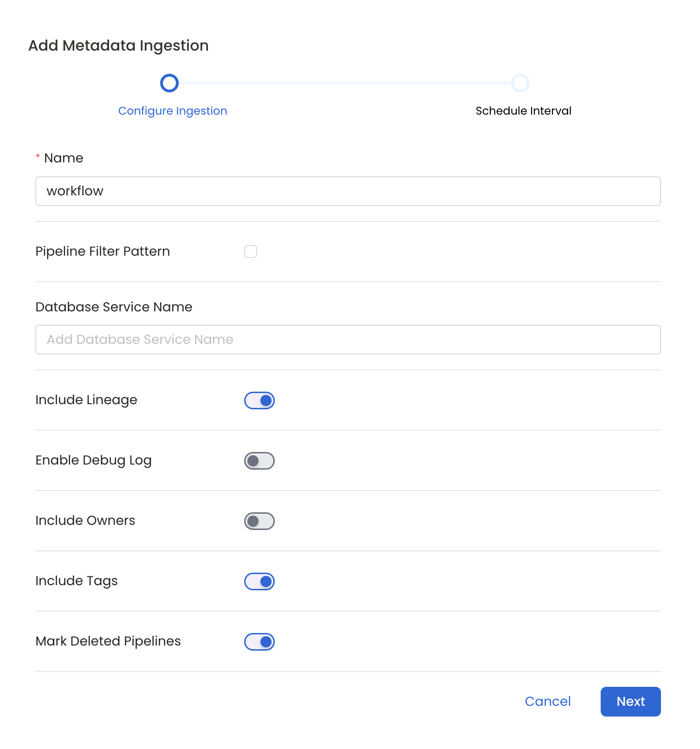Click the Next button
The height and width of the screenshot is (749, 700).
[x=630, y=702]
